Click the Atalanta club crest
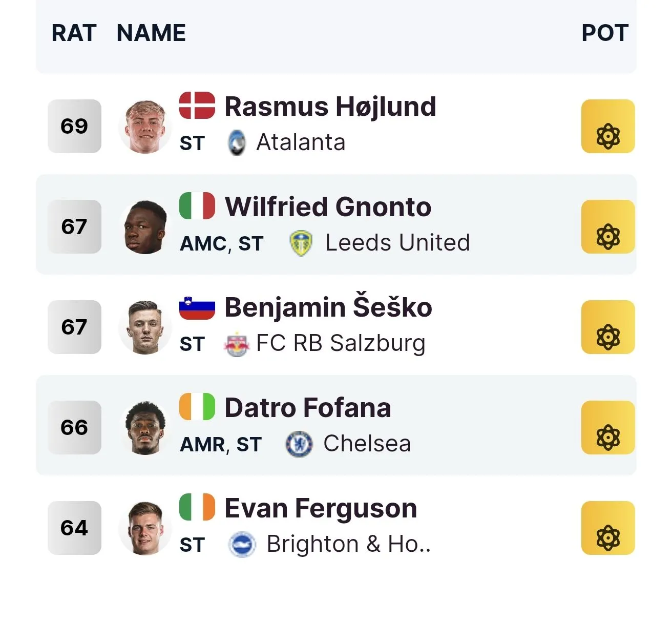 pyautogui.click(x=237, y=143)
